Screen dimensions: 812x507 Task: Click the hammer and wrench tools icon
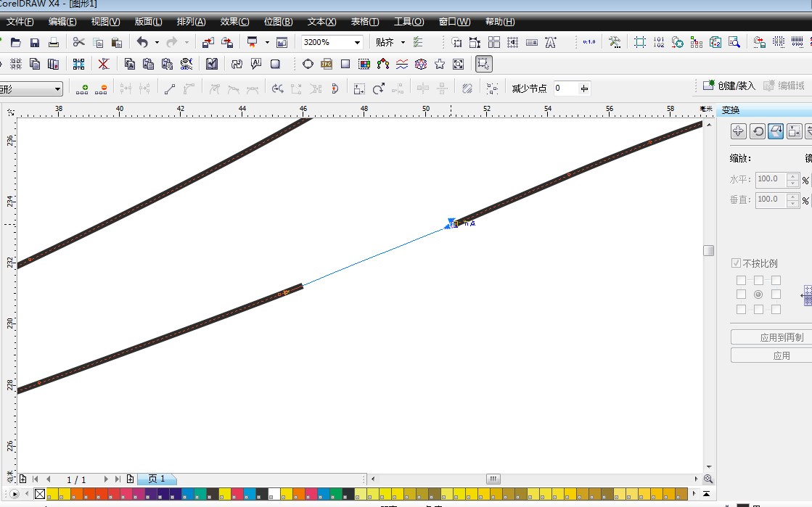pyautogui.click(x=615, y=43)
